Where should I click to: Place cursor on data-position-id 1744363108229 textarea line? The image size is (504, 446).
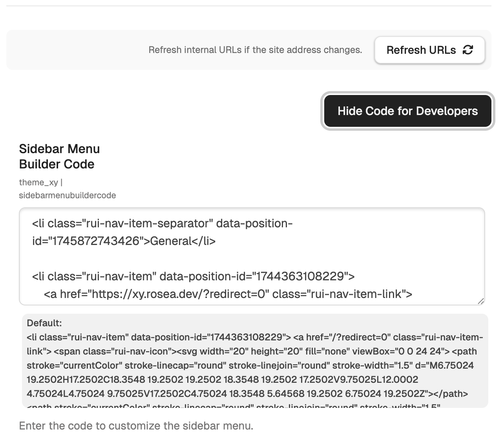193,276
